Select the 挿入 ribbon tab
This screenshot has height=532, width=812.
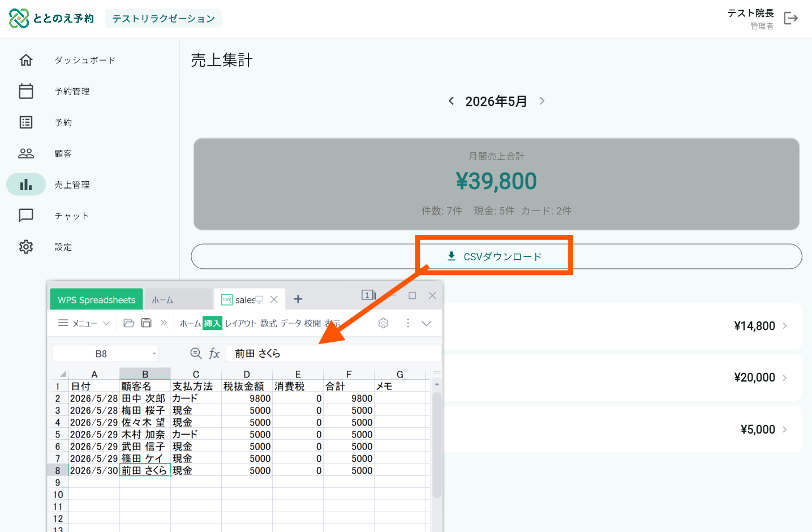pyautogui.click(x=212, y=323)
